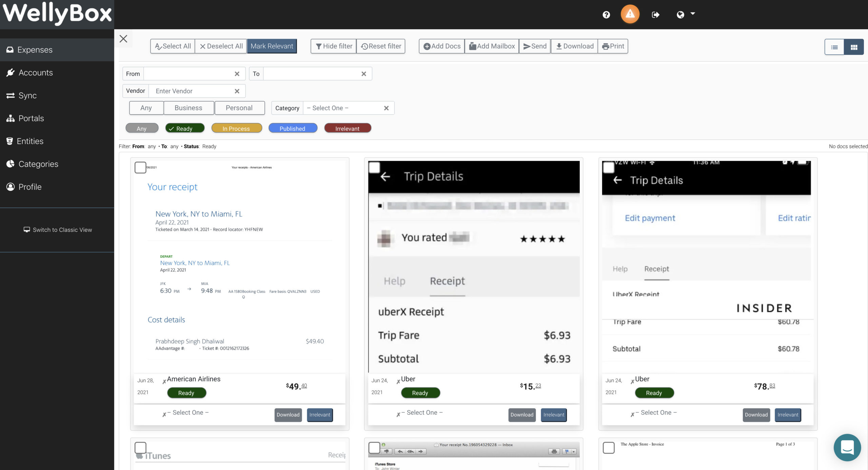Image resolution: width=868 pixels, height=470 pixels.
Task: Clear the From date field
Action: click(x=237, y=74)
